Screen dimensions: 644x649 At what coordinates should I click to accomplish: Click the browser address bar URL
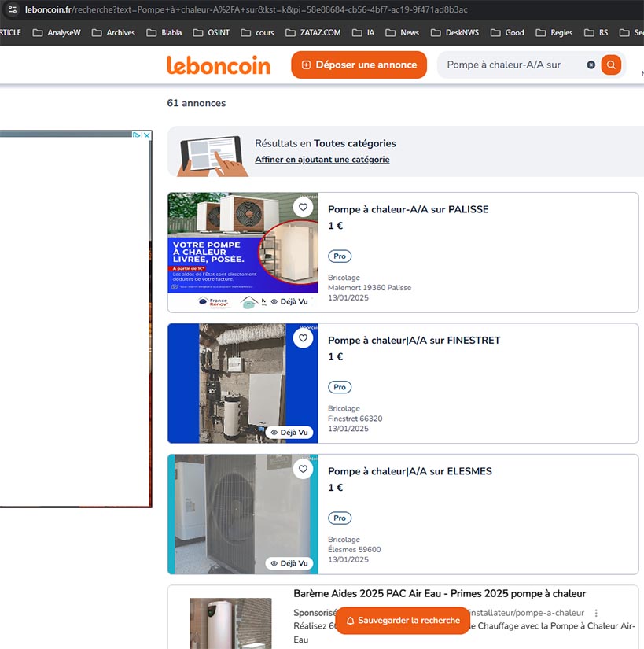246,9
